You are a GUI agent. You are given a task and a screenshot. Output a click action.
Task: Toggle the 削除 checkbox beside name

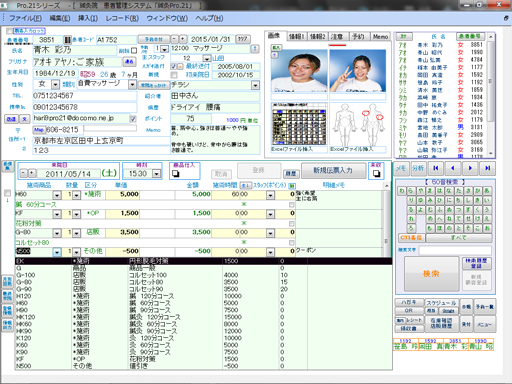pyautogui.click(x=134, y=51)
